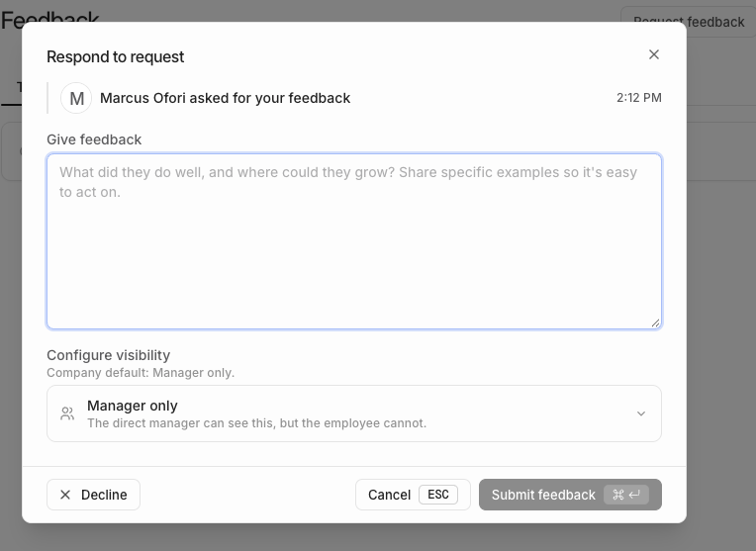Image resolution: width=756 pixels, height=551 pixels.
Task: Click the 2:12 PM timestamp
Action: coord(639,98)
